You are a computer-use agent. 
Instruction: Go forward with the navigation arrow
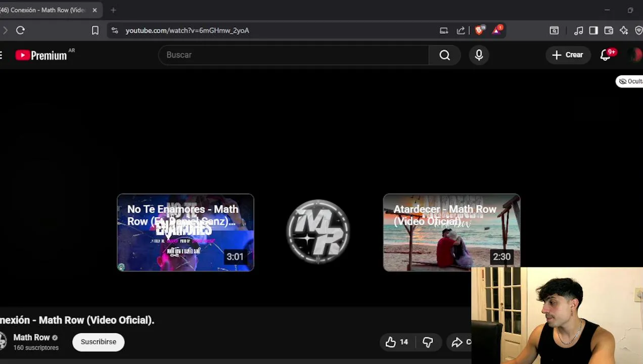(x=5, y=30)
